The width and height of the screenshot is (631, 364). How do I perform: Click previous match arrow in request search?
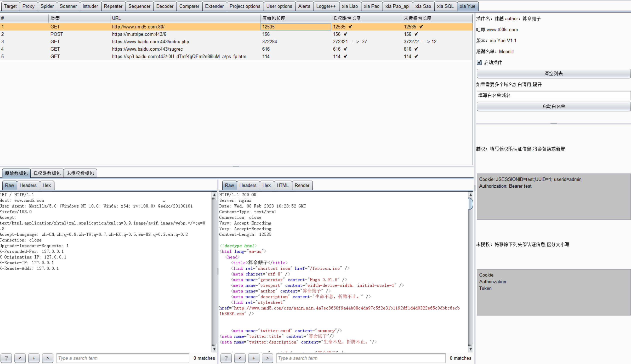[x=20, y=358]
